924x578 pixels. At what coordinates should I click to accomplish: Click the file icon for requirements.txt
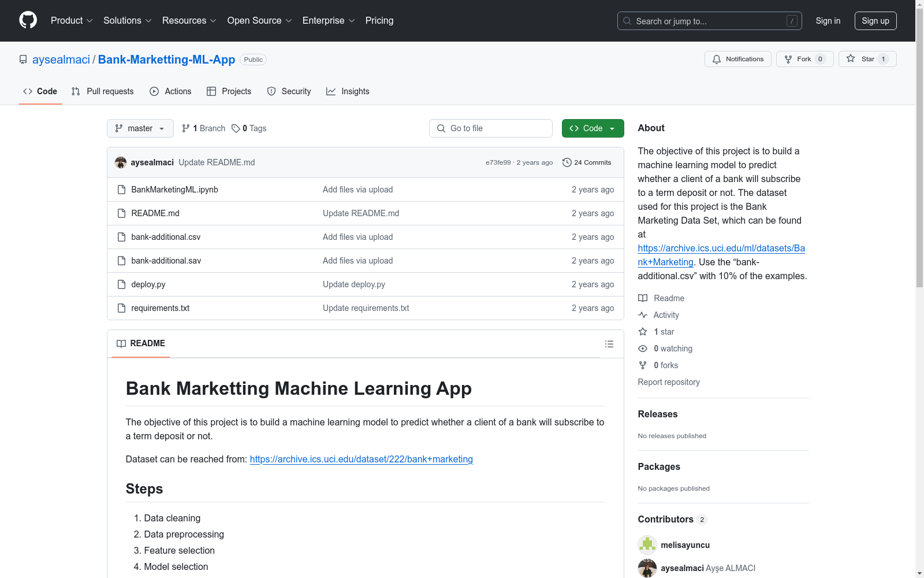click(x=121, y=308)
